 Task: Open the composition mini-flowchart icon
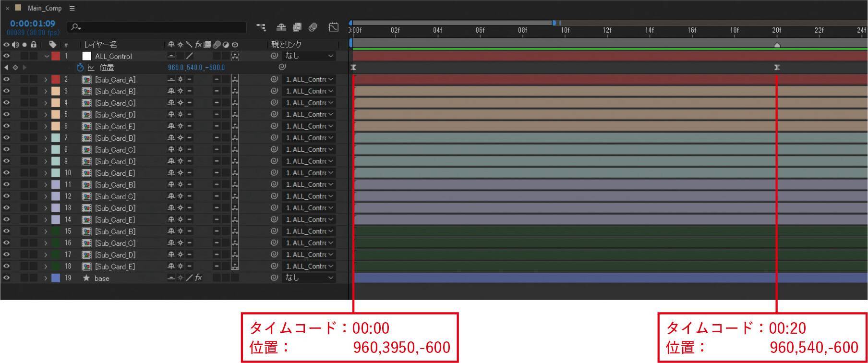(x=261, y=27)
